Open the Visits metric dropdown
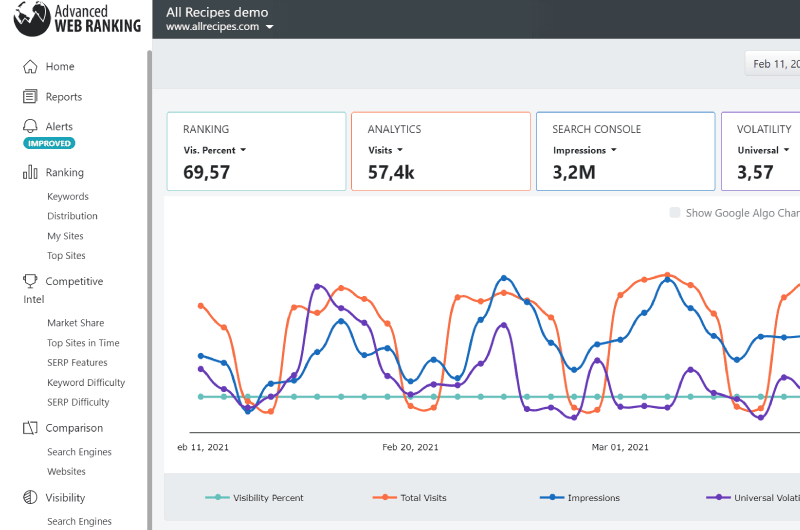This screenshot has height=530, width=800. point(385,150)
